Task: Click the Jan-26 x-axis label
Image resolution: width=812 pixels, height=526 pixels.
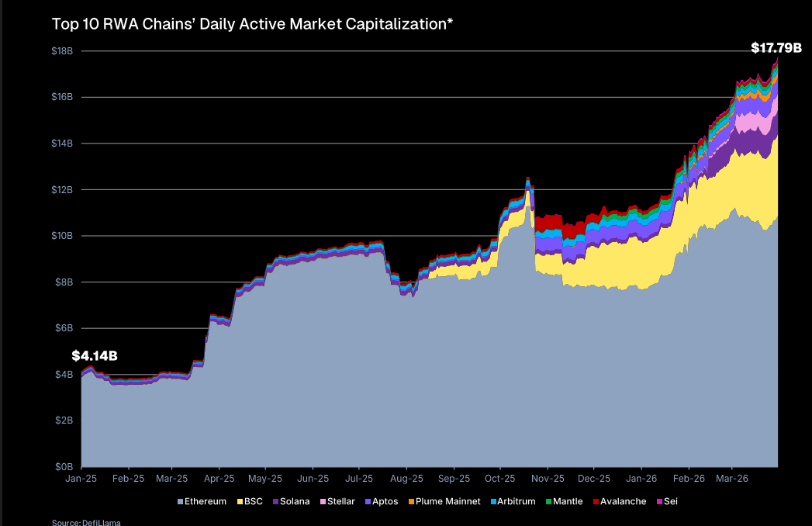Action: pyautogui.click(x=641, y=479)
